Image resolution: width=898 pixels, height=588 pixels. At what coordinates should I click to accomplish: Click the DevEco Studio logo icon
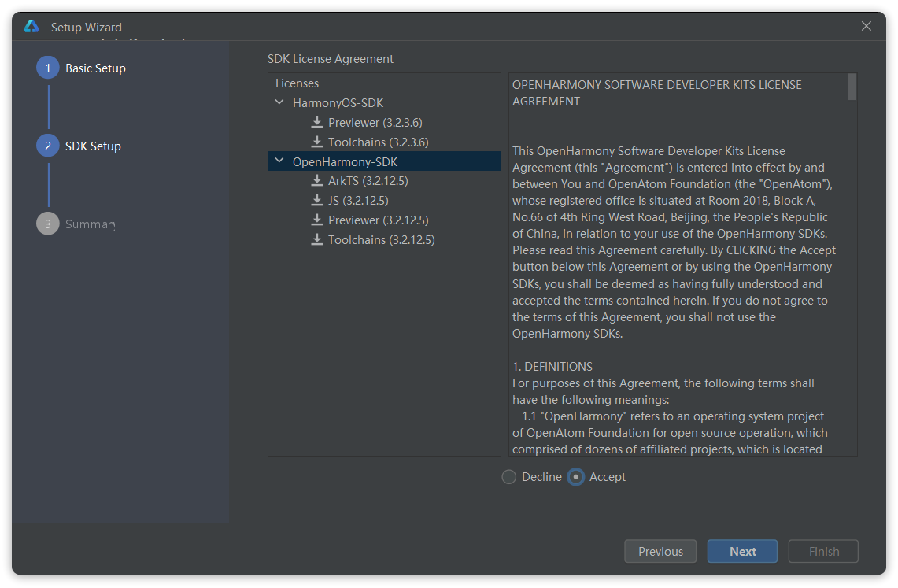[31, 26]
